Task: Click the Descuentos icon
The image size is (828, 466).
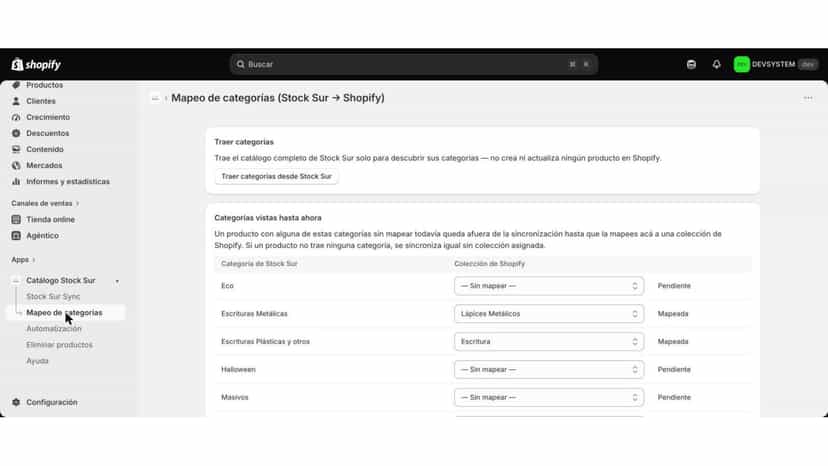Action: pos(16,133)
